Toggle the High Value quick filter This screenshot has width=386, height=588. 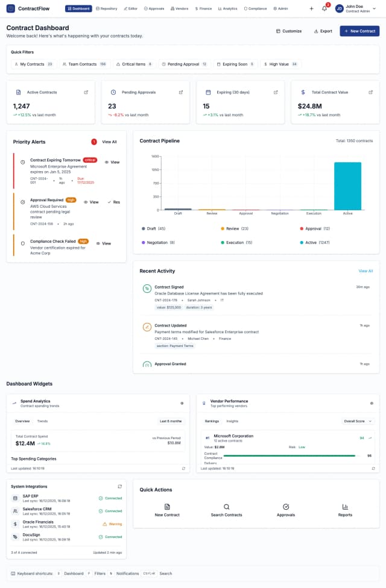(281, 64)
